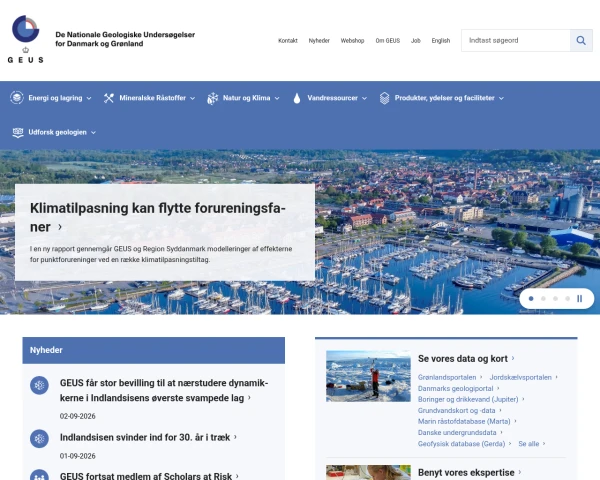The height and width of the screenshot is (480, 600).
Task: Open the Jordskælvsportalen link
Action: click(520, 377)
